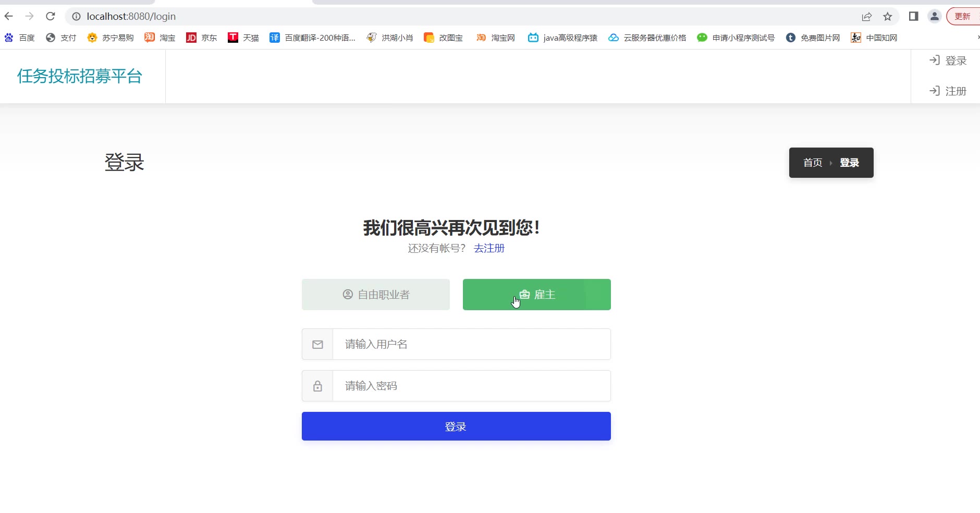
Task: Follow the 去注册 link
Action: 489,248
